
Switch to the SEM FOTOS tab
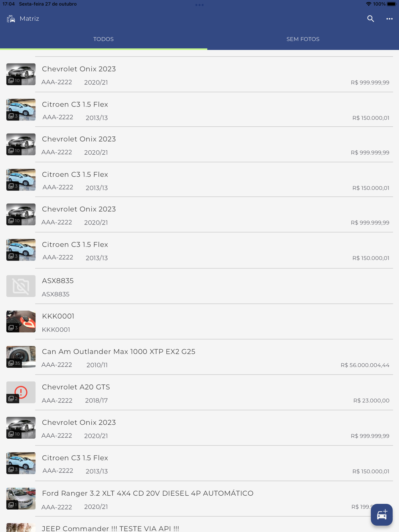[x=303, y=39]
